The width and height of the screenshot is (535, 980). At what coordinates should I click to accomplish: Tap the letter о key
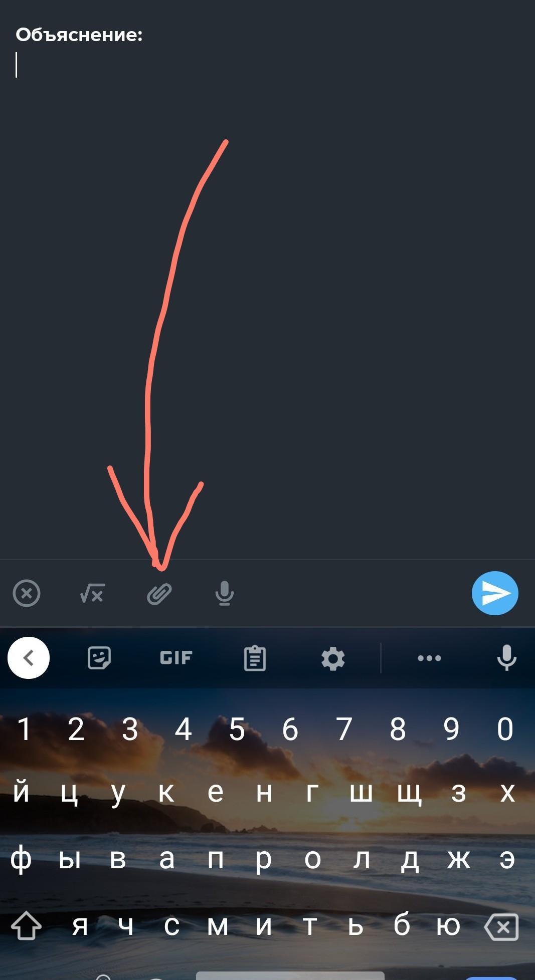[312, 860]
